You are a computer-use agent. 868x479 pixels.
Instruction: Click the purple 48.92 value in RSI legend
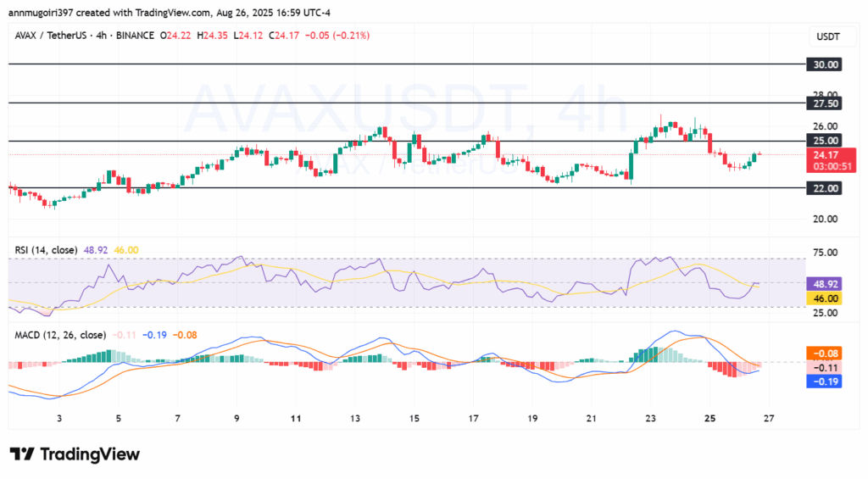[x=96, y=250]
